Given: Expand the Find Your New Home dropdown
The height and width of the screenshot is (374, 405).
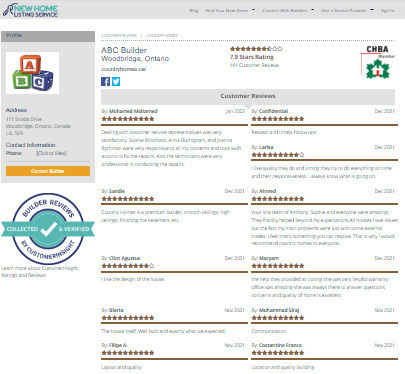Looking at the screenshot, I should (x=230, y=10).
